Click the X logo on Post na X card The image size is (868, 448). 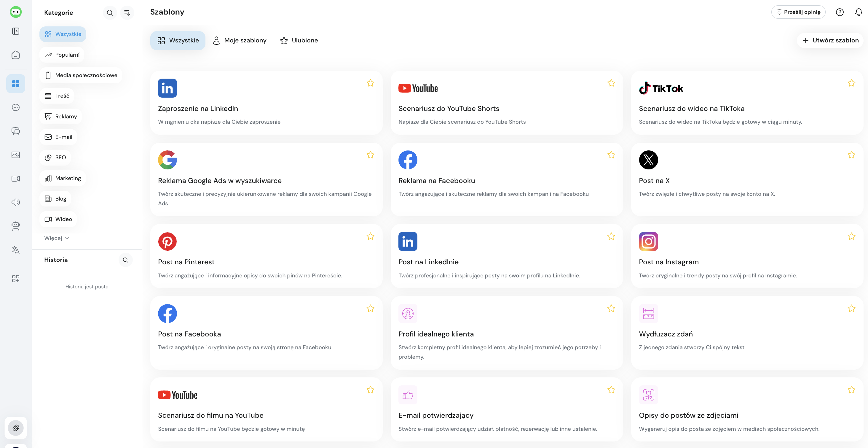648,160
